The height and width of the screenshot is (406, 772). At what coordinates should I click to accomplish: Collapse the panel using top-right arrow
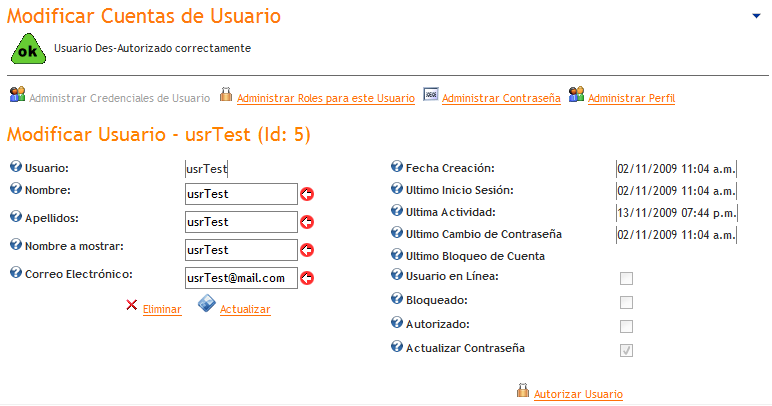(x=757, y=16)
